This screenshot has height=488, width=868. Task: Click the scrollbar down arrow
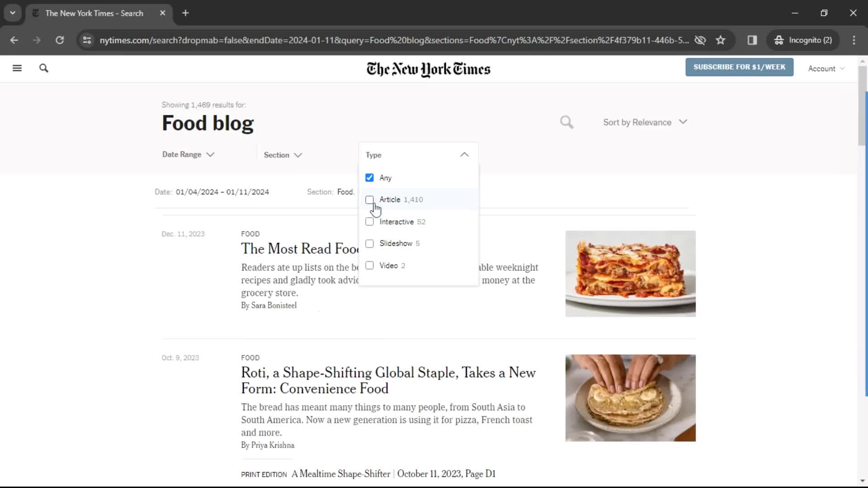coord(863,481)
